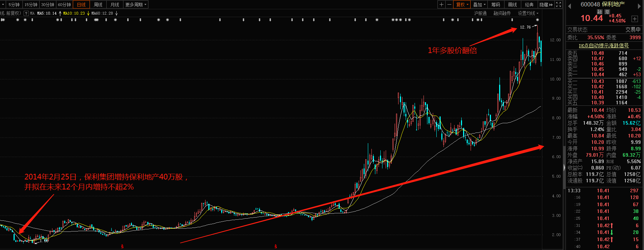Select the 60分钟 period tab
This screenshot has width=644, height=250.
click(64, 5)
